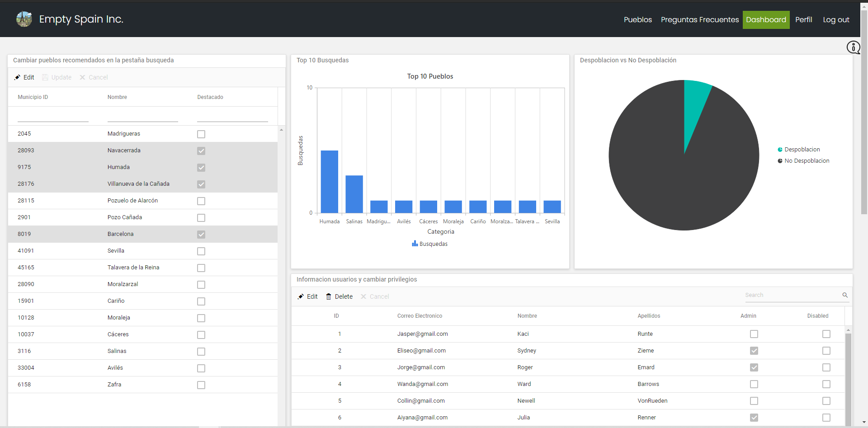
Task: Toggle the Busquedas legend icon under the chart
Action: [415, 244]
